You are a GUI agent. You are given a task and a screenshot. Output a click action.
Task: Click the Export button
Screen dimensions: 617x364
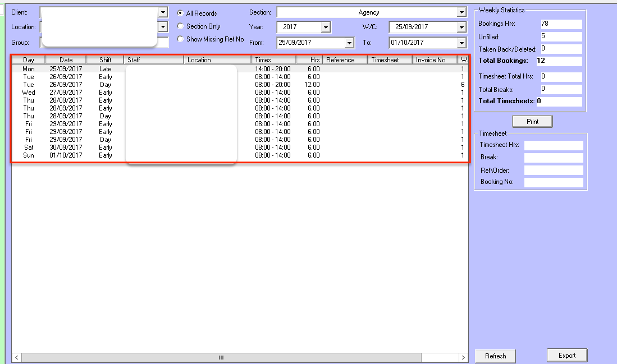(566, 356)
